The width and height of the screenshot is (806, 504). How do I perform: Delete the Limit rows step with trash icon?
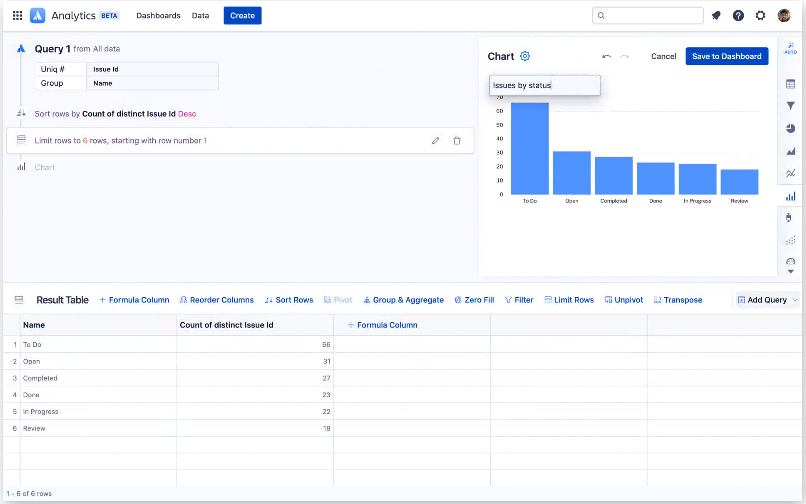[x=457, y=141]
